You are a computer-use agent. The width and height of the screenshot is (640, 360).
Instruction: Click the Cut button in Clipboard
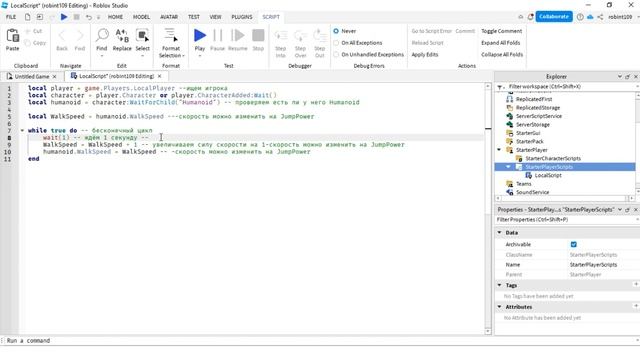click(x=33, y=31)
